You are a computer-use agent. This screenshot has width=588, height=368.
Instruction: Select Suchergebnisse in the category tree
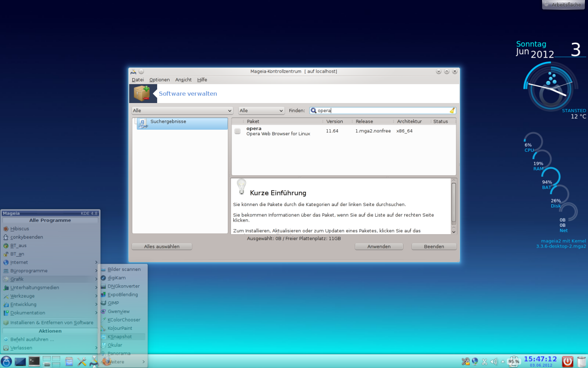click(182, 123)
